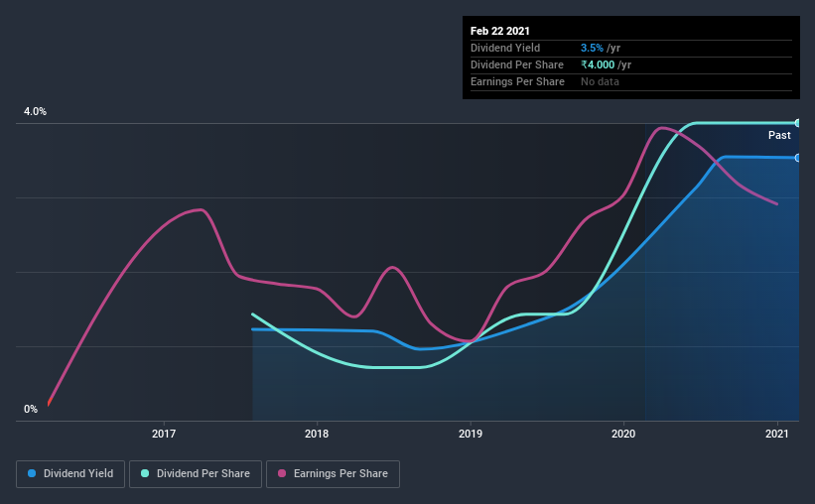Toggle the Dividend Per Share legend button
Screen dimensions: 815x504
196,474
